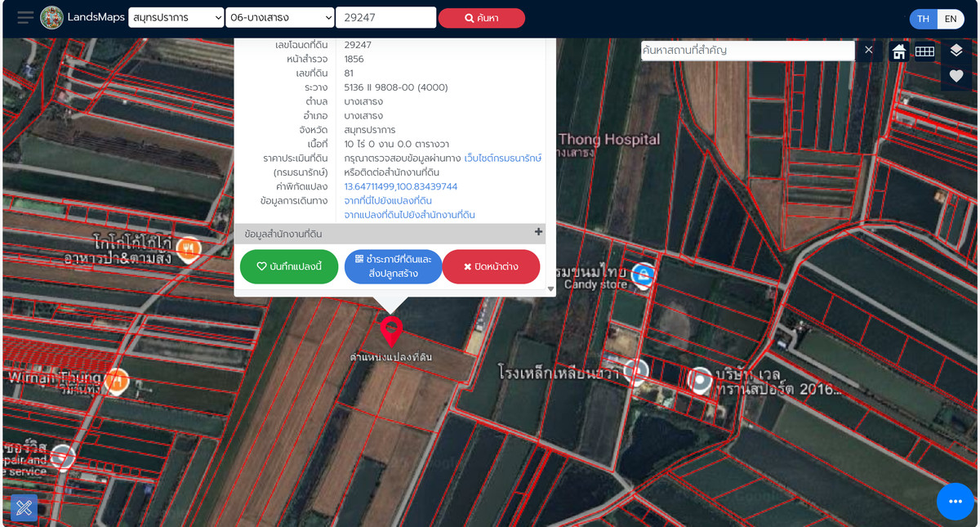Expand the ข้อมูลสำนักงานที่ดิน section
Viewport: 980px width, 527px height.
(x=540, y=233)
